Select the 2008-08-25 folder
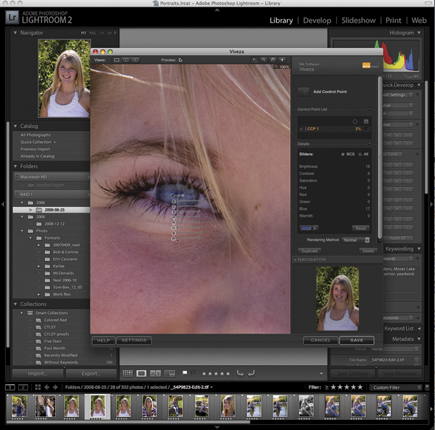The width and height of the screenshot is (435, 430). click(x=52, y=210)
